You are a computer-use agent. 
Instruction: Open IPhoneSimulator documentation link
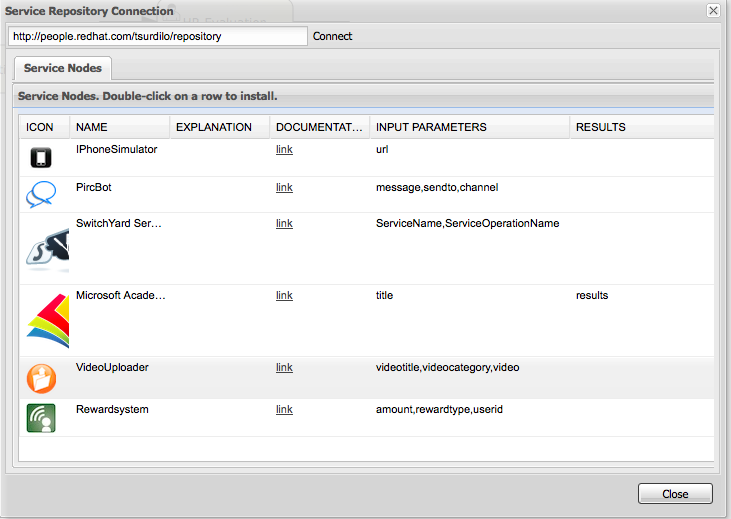coord(284,149)
